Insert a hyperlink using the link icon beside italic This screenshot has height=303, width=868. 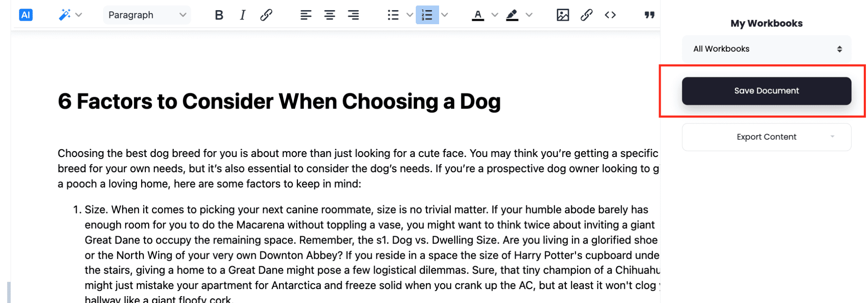pyautogui.click(x=266, y=15)
